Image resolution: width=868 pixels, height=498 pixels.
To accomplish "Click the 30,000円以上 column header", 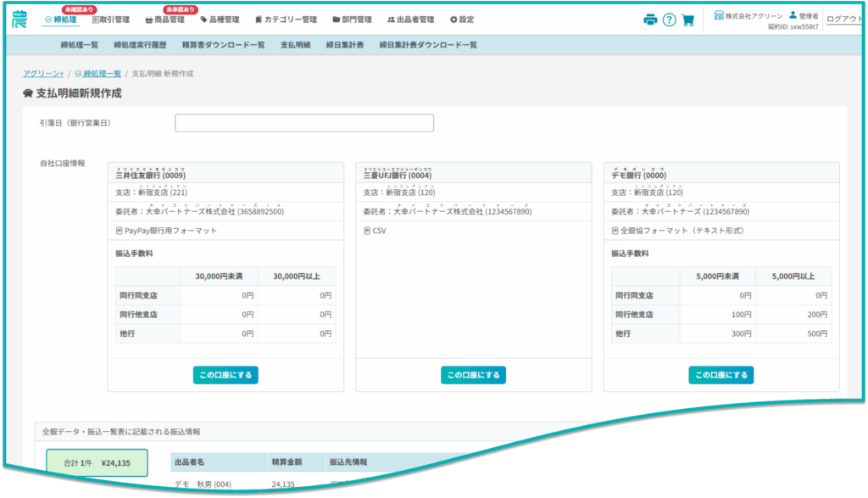I will (x=296, y=276).
